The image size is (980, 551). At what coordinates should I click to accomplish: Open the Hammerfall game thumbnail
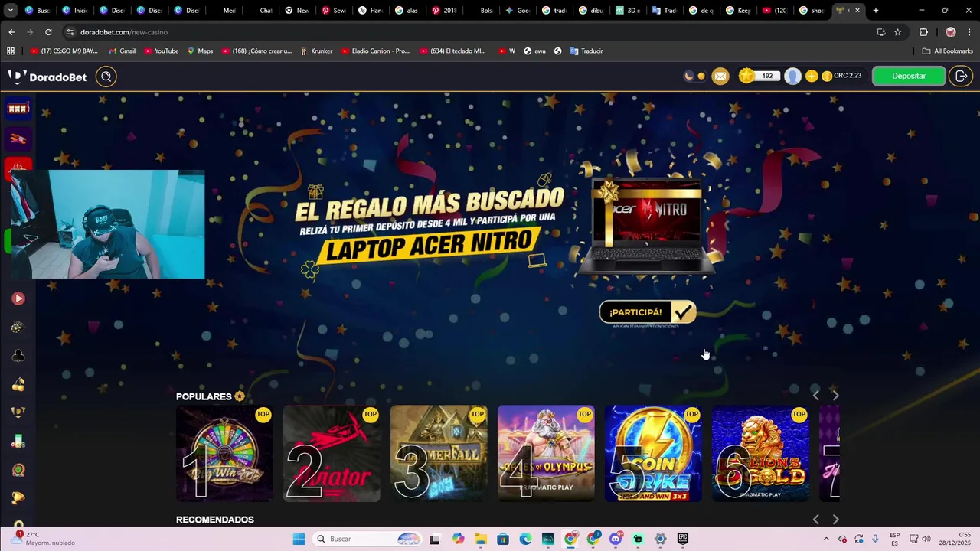[439, 453]
